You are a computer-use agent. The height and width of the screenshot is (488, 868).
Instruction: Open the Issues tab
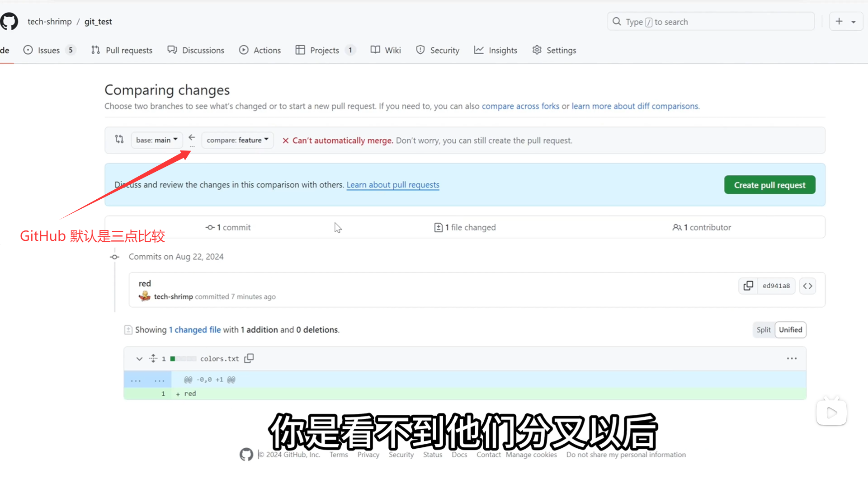click(x=48, y=50)
